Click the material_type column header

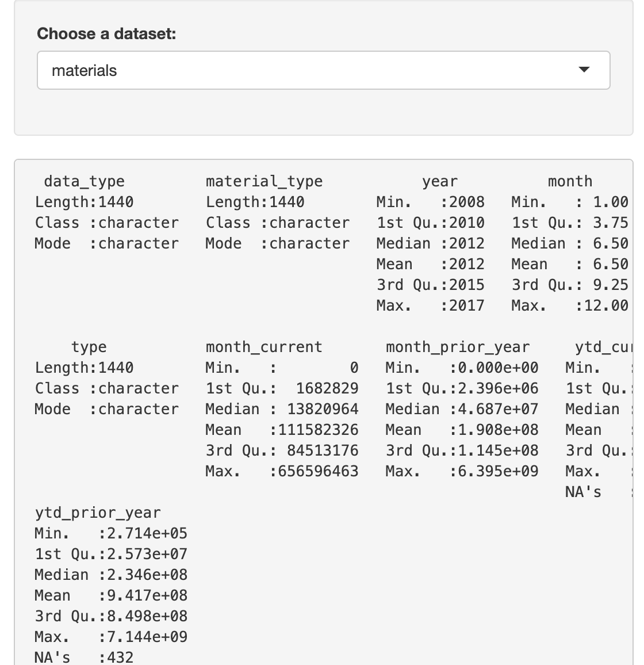pos(264,182)
